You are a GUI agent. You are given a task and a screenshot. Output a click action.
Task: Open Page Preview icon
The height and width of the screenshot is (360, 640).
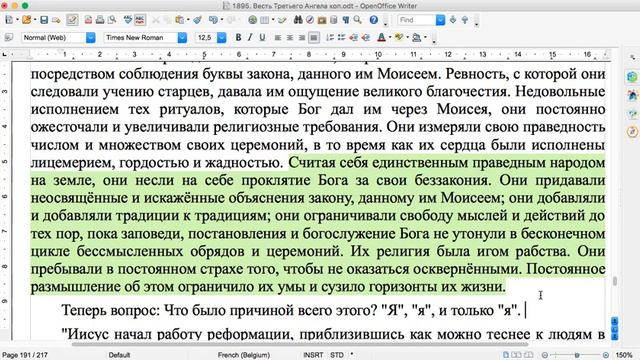(111, 20)
